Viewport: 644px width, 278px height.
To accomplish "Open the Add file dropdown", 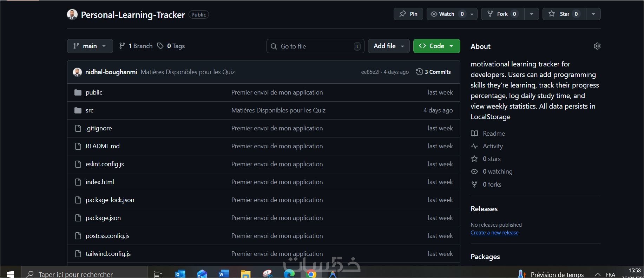I will click(x=389, y=46).
